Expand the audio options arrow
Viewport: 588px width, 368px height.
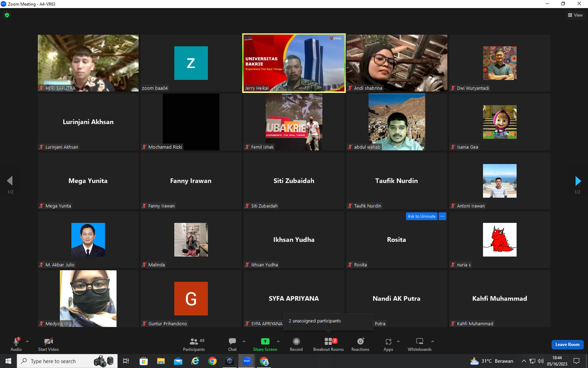27,341
